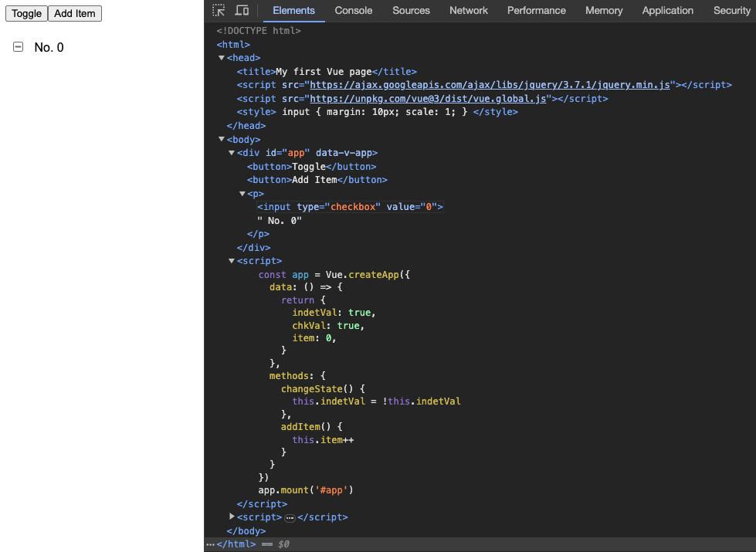Click the Toggle button on the page
This screenshot has height=552, width=756.
(26, 13)
